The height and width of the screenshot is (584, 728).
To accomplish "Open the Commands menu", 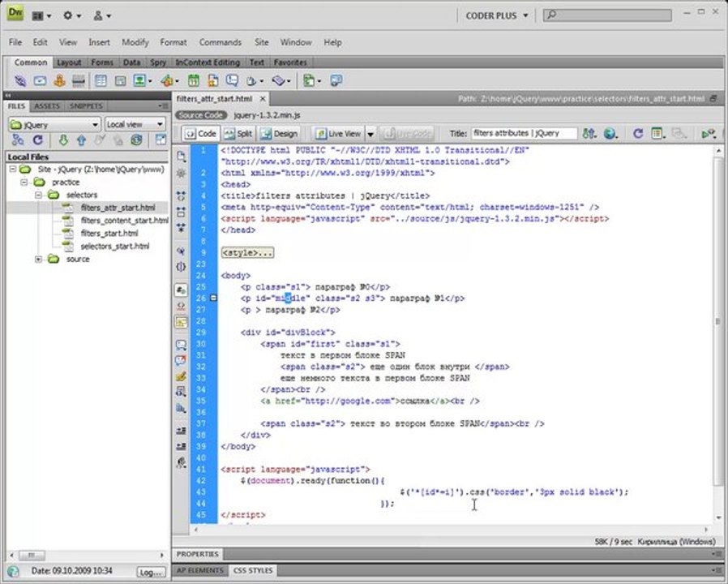I will [220, 42].
